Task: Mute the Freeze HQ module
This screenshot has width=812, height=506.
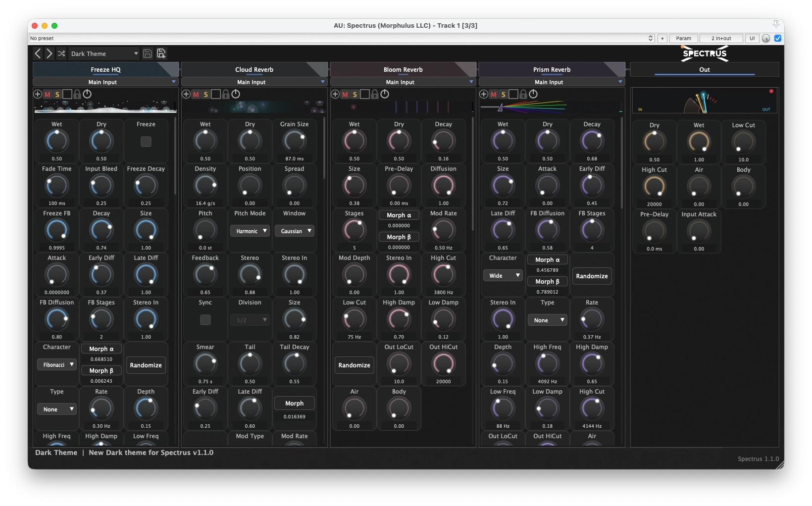Action: coord(48,94)
